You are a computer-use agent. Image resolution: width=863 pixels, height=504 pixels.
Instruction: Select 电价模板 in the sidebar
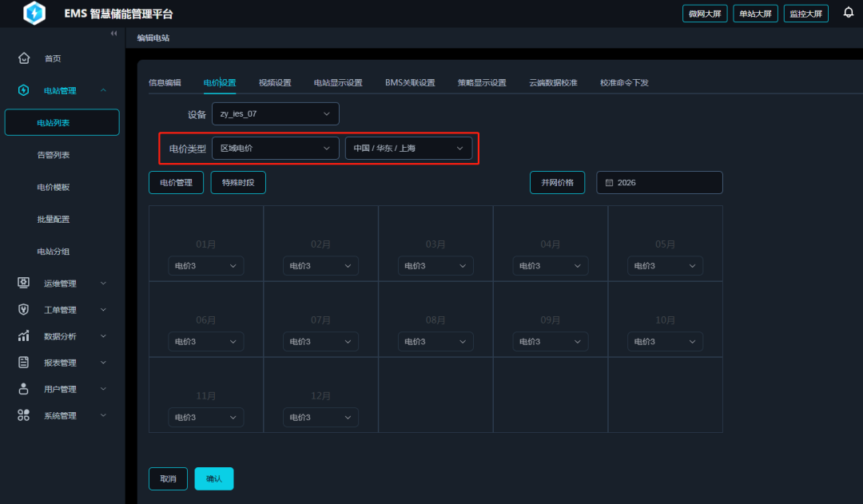tap(54, 187)
